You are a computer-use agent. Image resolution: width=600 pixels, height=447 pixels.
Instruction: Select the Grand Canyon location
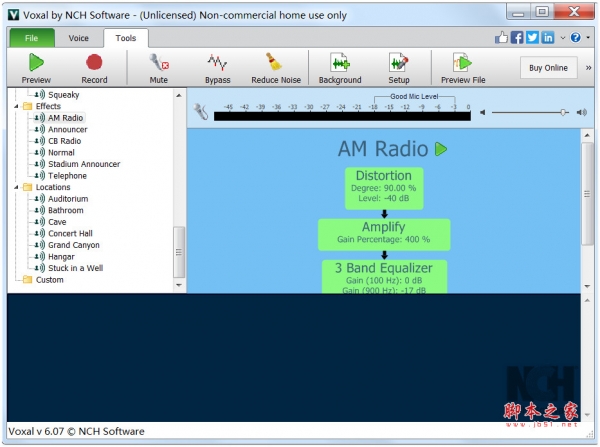click(x=73, y=245)
